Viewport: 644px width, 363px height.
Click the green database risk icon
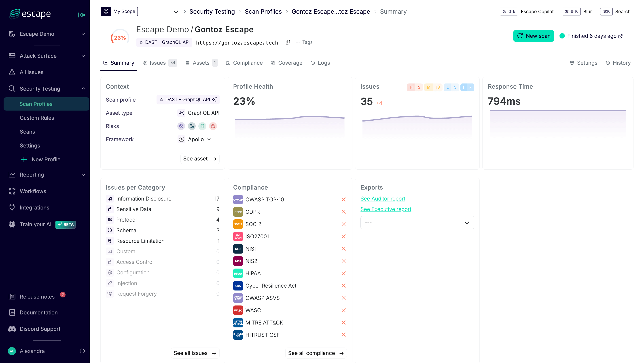(x=202, y=126)
